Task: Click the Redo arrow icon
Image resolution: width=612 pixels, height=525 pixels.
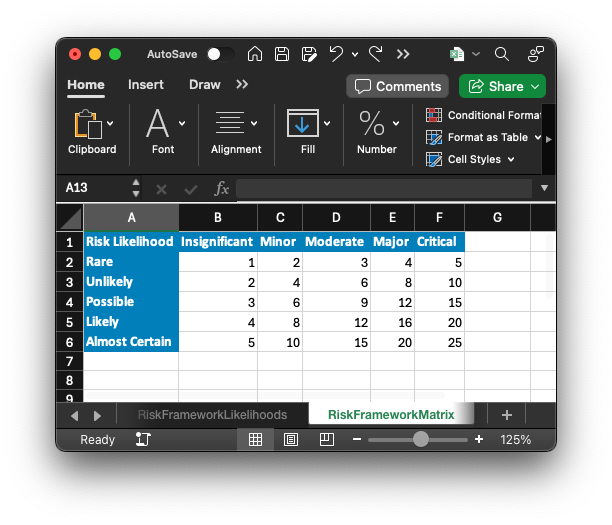Action: tap(376, 54)
